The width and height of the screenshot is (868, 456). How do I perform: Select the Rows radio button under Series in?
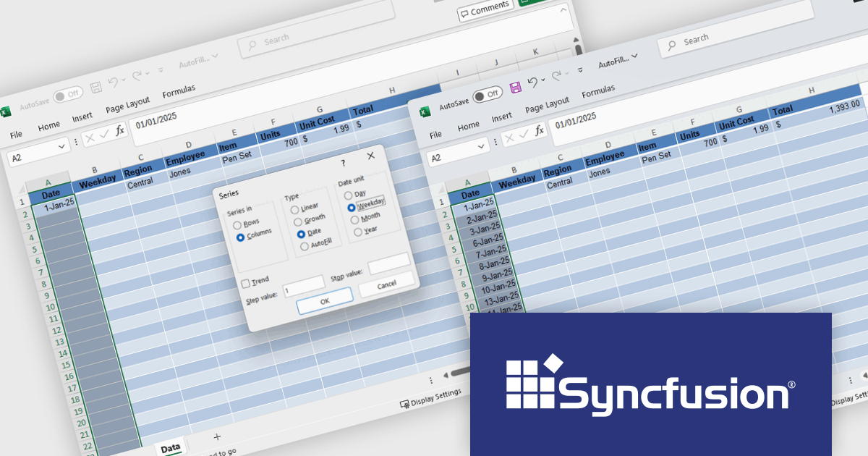pyautogui.click(x=237, y=225)
